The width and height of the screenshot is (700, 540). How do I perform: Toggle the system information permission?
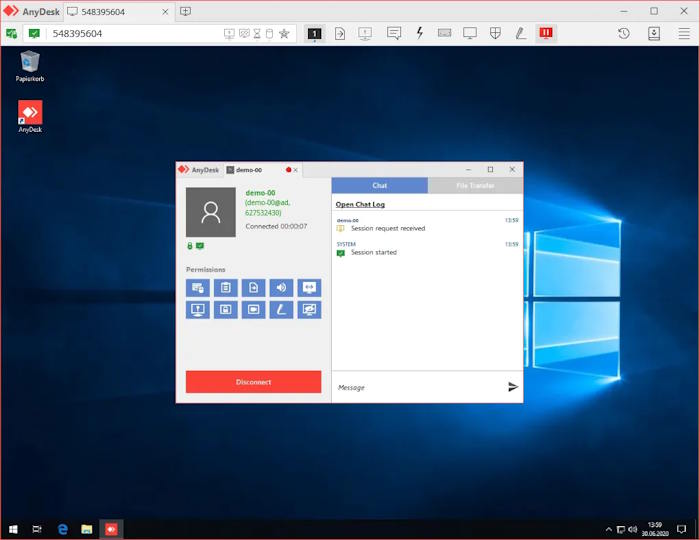[x=198, y=309]
